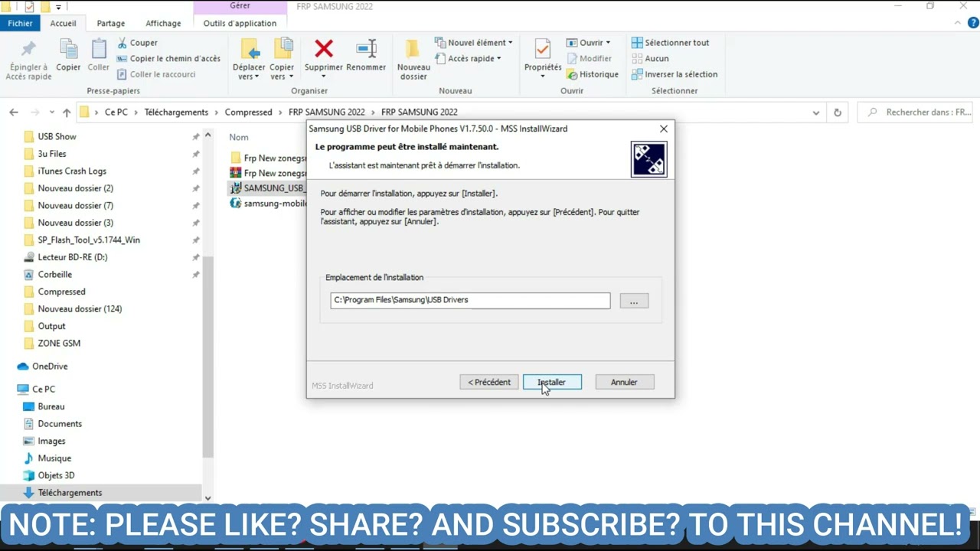Select USB Show in navigation pane

(x=57, y=136)
